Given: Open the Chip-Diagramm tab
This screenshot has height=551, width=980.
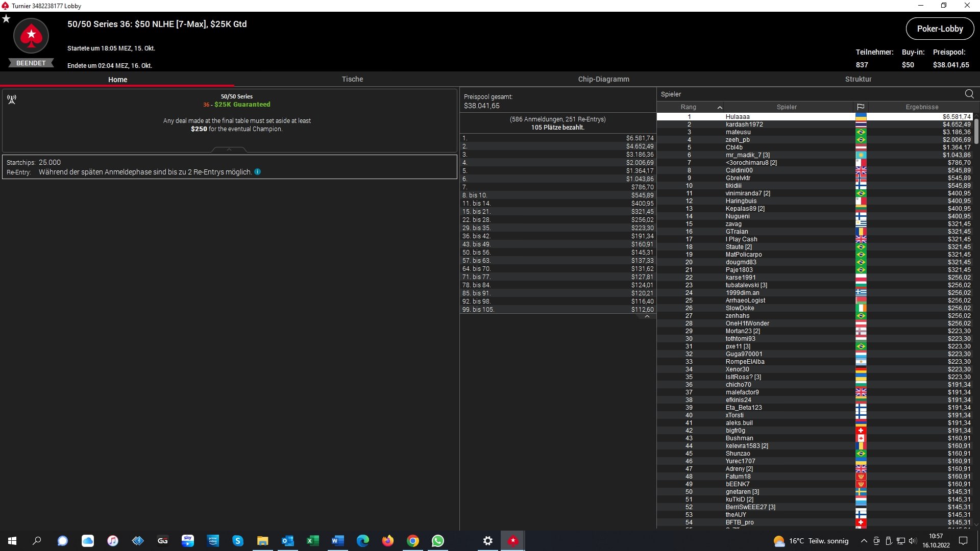Looking at the screenshot, I should [603, 79].
